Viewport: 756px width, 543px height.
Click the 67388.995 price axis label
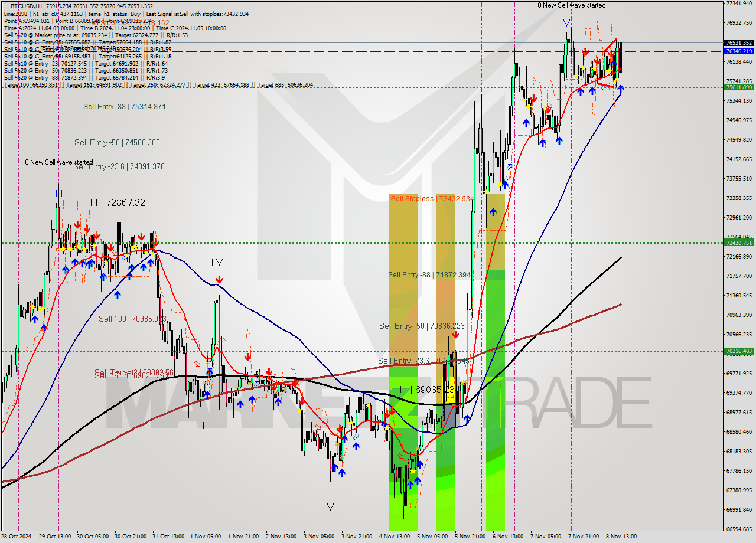click(739, 490)
